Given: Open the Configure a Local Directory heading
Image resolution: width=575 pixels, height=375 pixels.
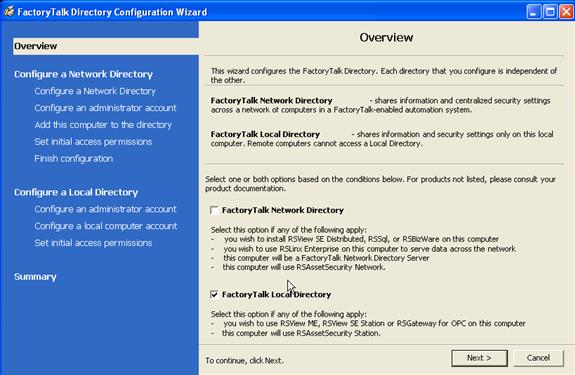Looking at the screenshot, I should [x=76, y=192].
